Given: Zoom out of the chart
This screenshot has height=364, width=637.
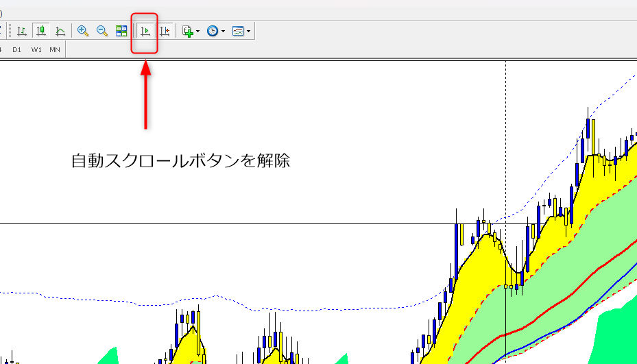Looking at the screenshot, I should coord(102,31).
